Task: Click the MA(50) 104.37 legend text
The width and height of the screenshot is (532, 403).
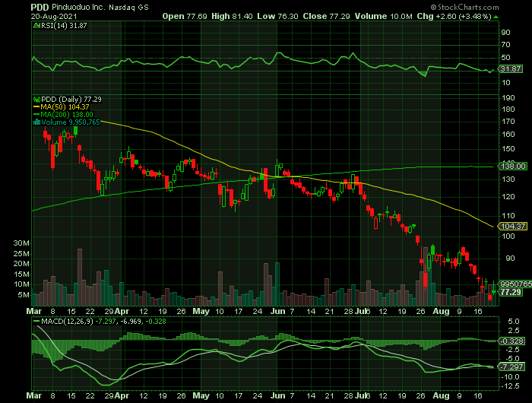Action: [x=65, y=107]
